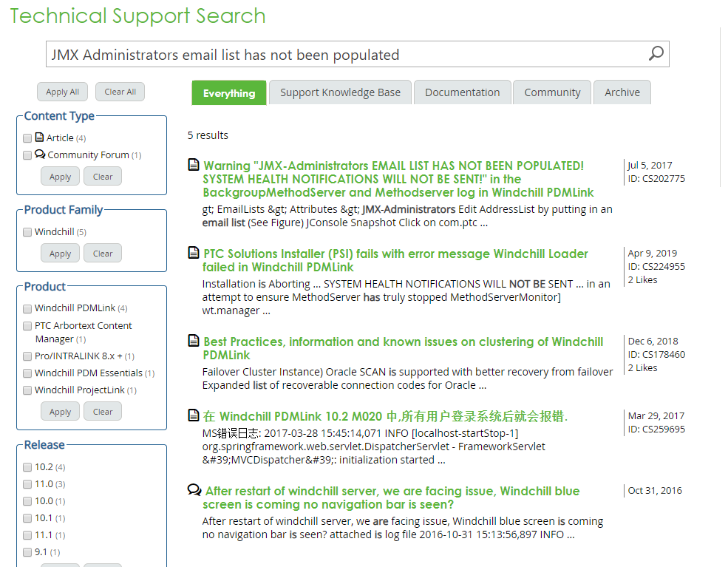Tick the release 10.2 checkbox
728x567 pixels.
pos(27,467)
